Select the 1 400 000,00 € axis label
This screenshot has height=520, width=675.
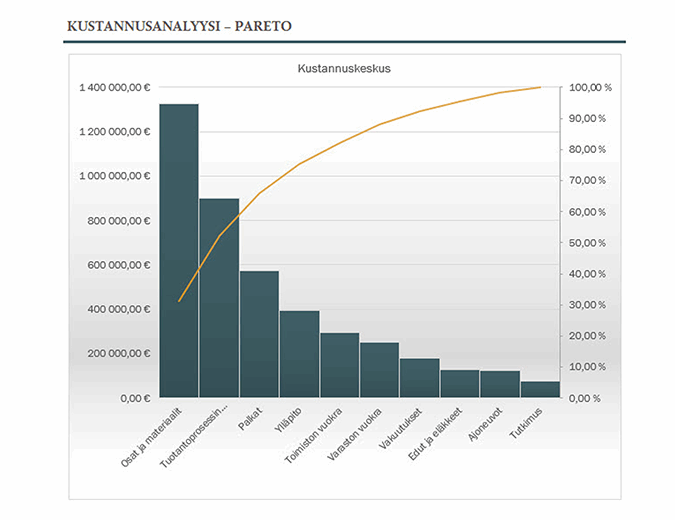(114, 88)
